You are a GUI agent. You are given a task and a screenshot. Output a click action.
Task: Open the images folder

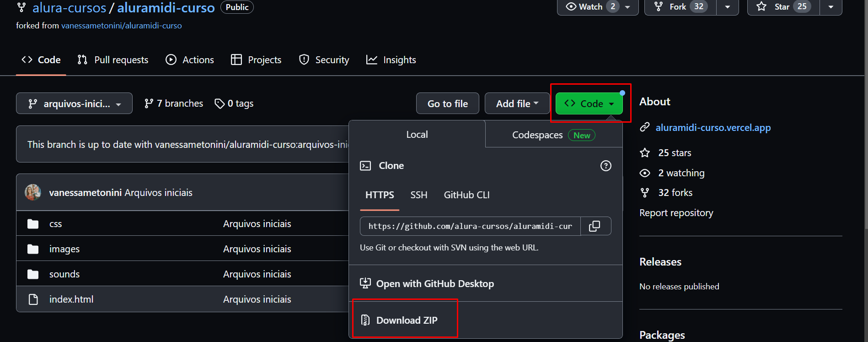pos(64,249)
